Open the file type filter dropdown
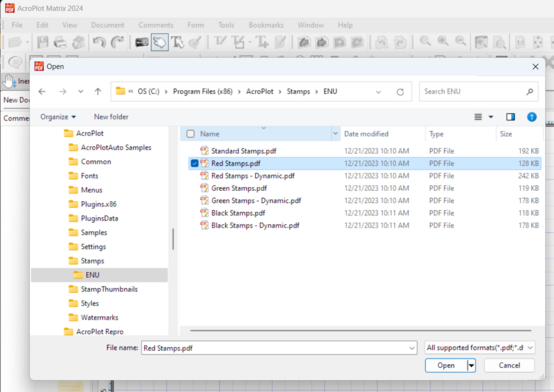 [479, 348]
